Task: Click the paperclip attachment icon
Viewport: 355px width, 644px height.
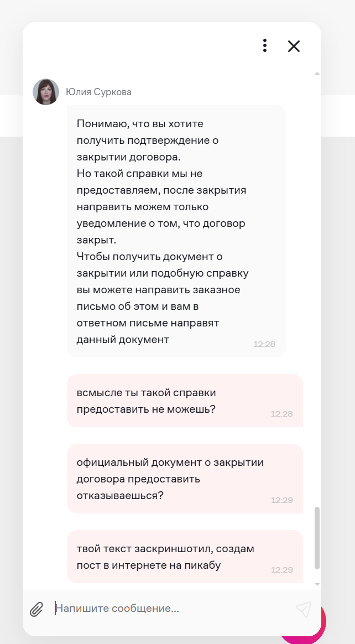Action: coord(37,609)
